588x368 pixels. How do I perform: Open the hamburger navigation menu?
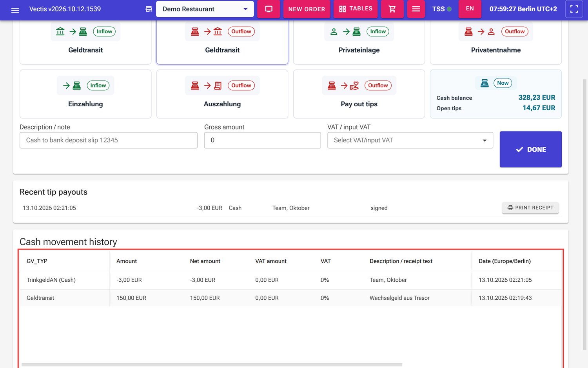tap(15, 9)
